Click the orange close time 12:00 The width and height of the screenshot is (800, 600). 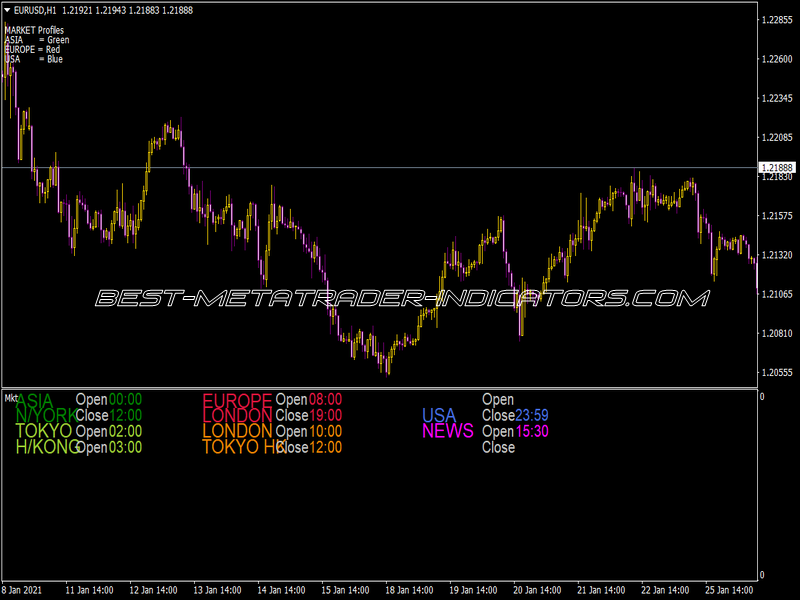coord(326,447)
